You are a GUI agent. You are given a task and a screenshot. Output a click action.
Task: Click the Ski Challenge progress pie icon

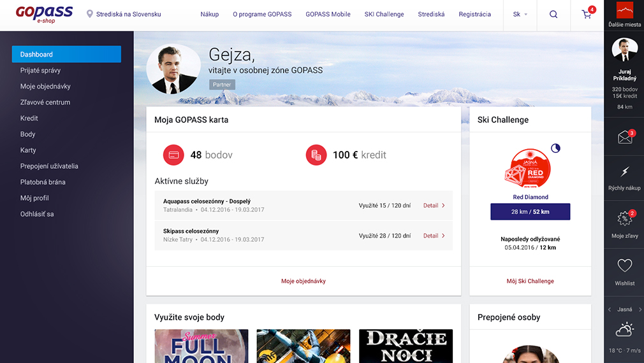coord(555,148)
